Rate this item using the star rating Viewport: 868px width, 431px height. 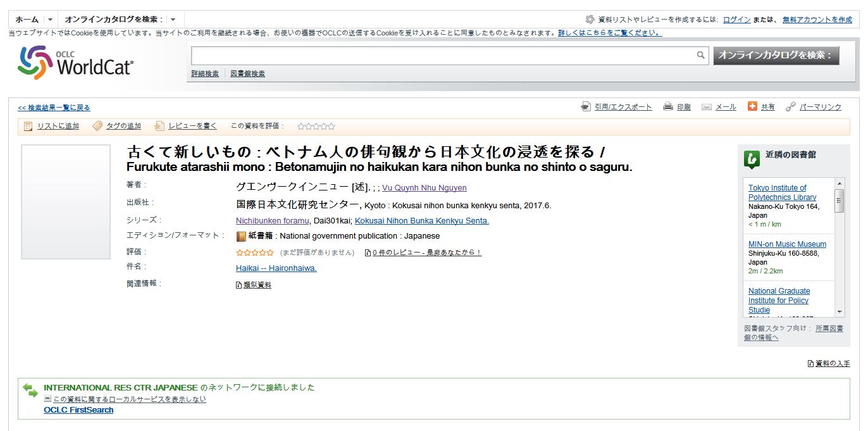pos(316,127)
